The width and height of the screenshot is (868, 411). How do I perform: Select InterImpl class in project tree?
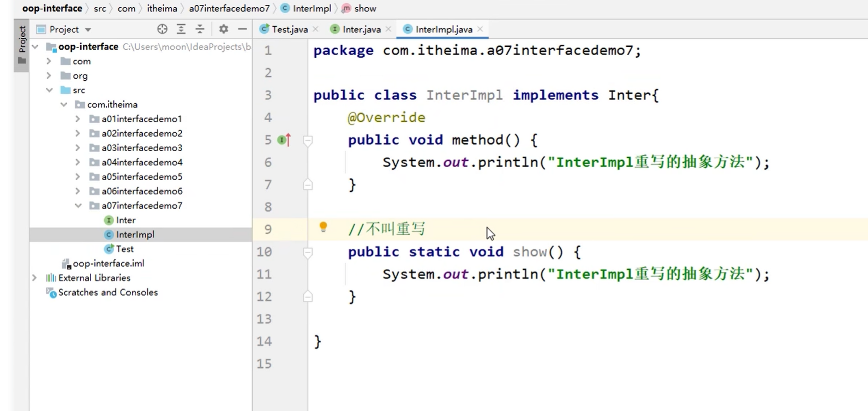coord(135,235)
